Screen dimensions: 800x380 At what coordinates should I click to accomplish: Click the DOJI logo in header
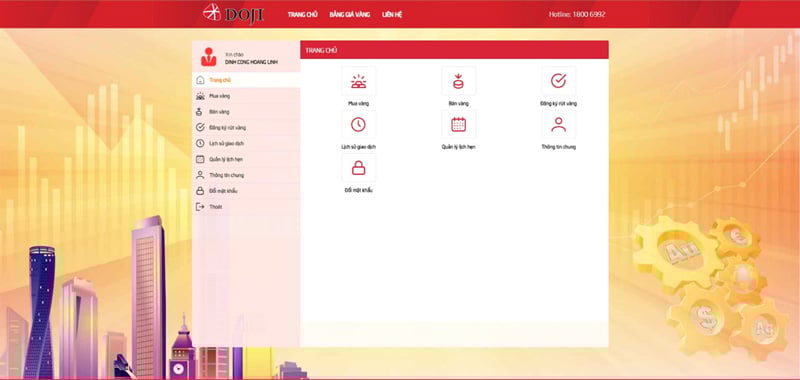coord(233,14)
